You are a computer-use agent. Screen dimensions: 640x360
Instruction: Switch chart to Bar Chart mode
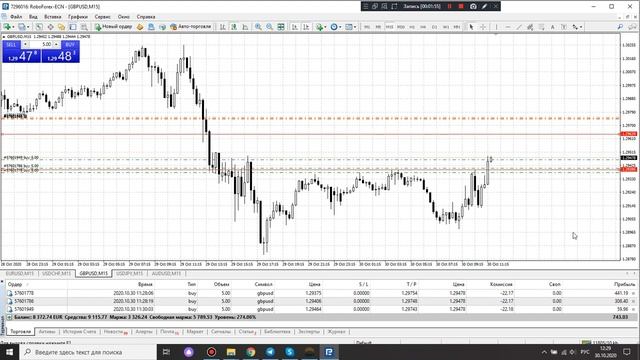[x=222, y=27]
